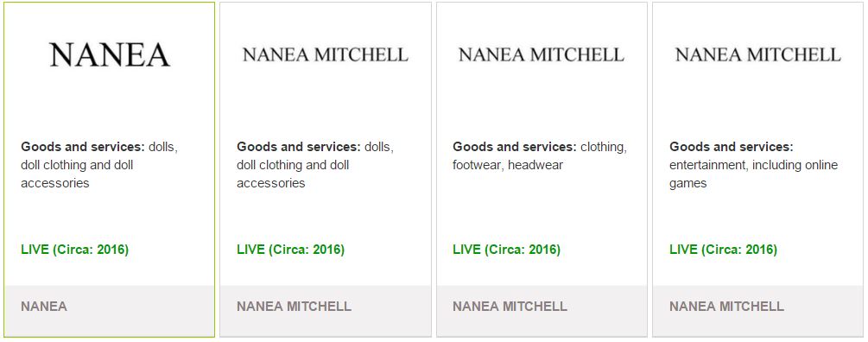868x342 pixels.
Task: Click Goods and services heading in the clothing card
Action: [x=514, y=147]
